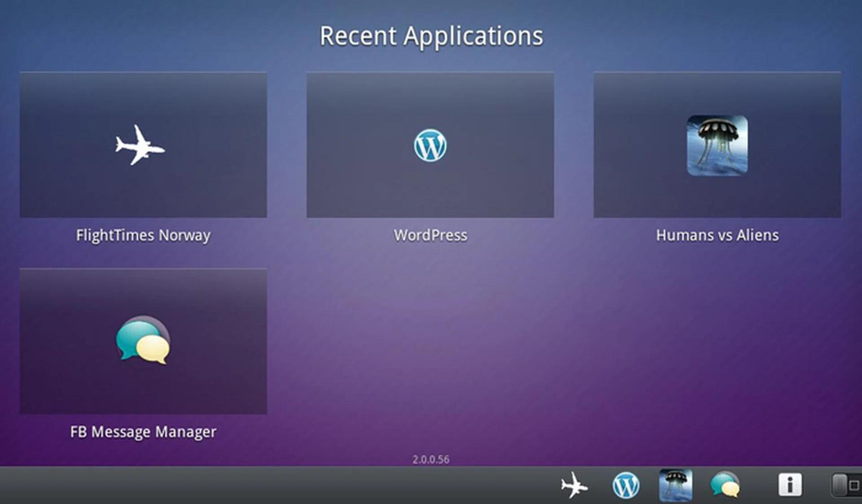
Task: Click the FB Message Manager label
Action: pos(143,432)
